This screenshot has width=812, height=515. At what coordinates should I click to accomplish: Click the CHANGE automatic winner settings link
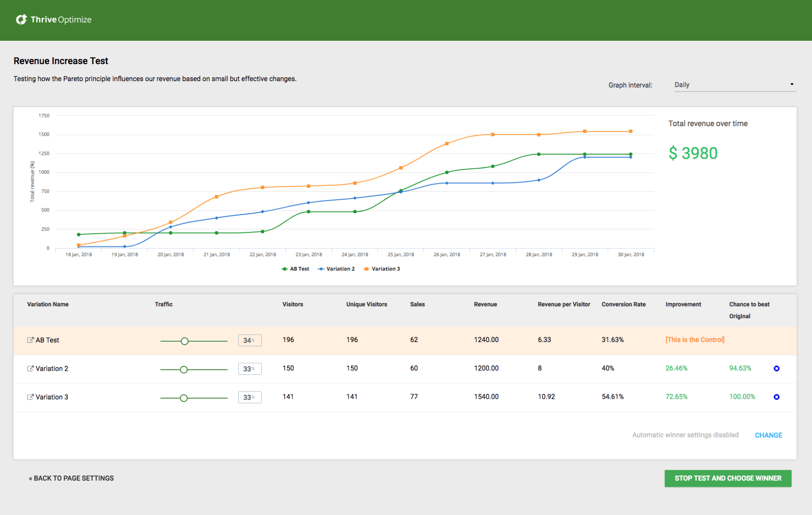(768, 435)
